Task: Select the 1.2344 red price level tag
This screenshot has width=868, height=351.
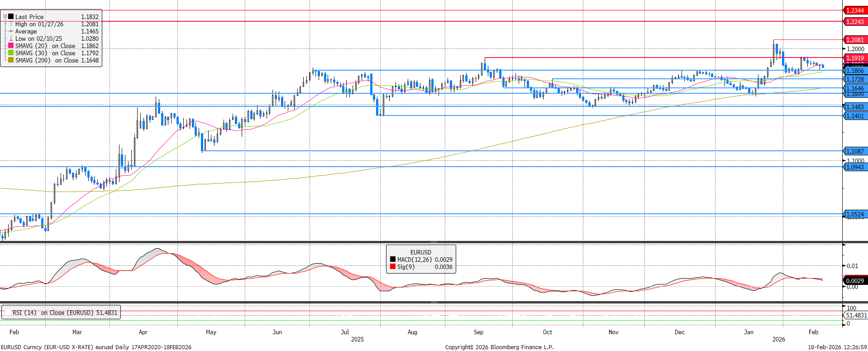Action: (854, 10)
